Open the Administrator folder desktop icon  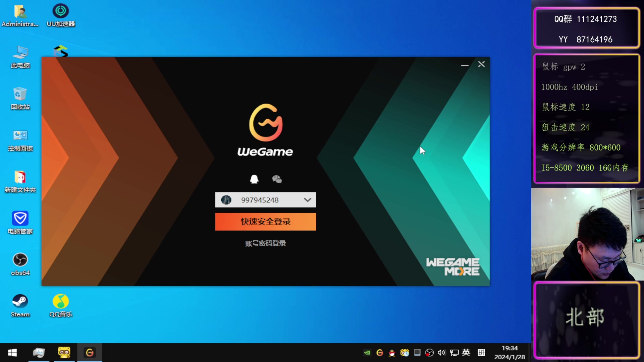coord(20,16)
